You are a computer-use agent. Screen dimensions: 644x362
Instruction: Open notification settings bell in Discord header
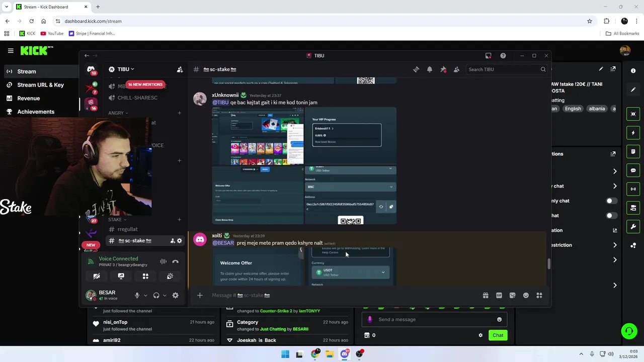430,69
